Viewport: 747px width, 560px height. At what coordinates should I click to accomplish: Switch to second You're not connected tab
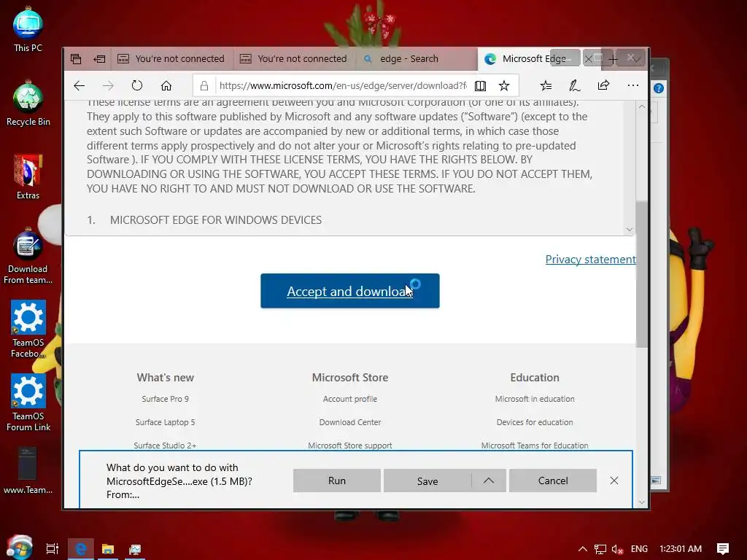point(295,58)
